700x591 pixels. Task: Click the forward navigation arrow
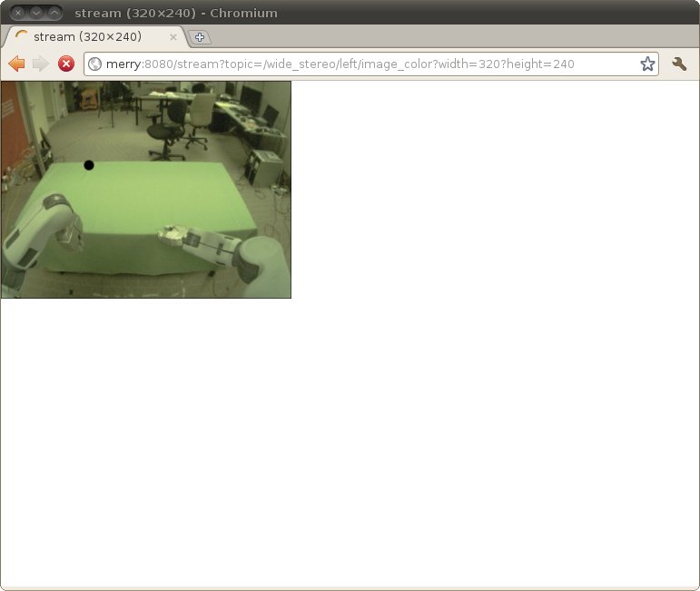pos(41,64)
